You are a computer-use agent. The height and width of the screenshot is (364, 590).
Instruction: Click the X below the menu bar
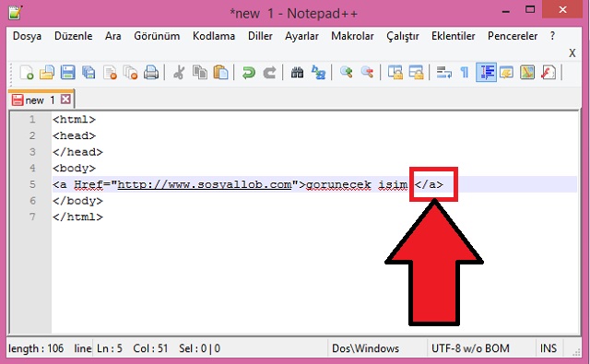[x=572, y=53]
